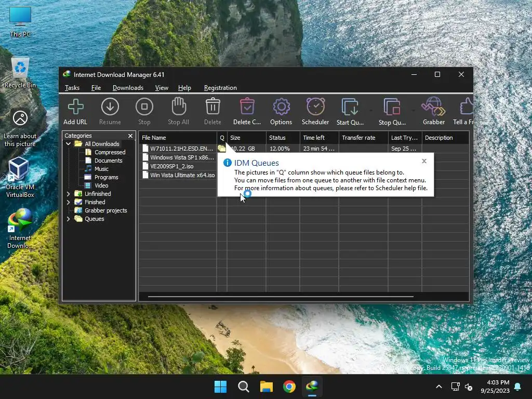Select the VE2009SP1_2.iso file
Image resolution: width=532 pixels, height=399 pixels.
click(x=168, y=166)
